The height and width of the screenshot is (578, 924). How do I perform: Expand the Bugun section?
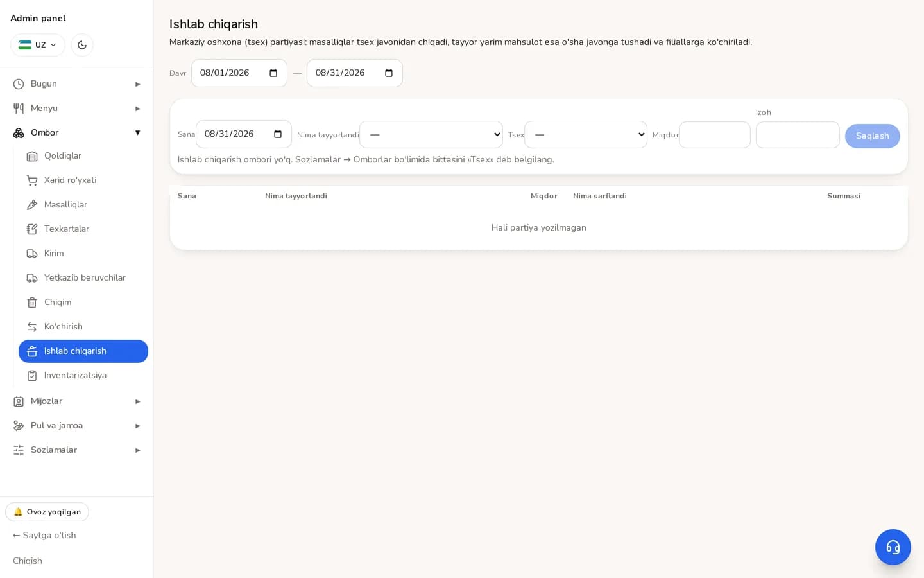coord(76,84)
